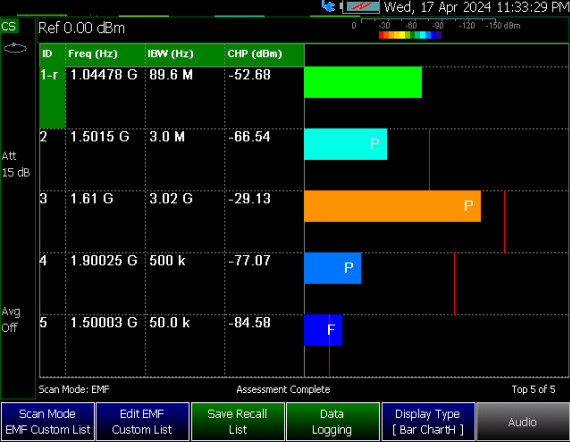Click frequency 1.04478 G
The image size is (570, 442).
point(104,75)
